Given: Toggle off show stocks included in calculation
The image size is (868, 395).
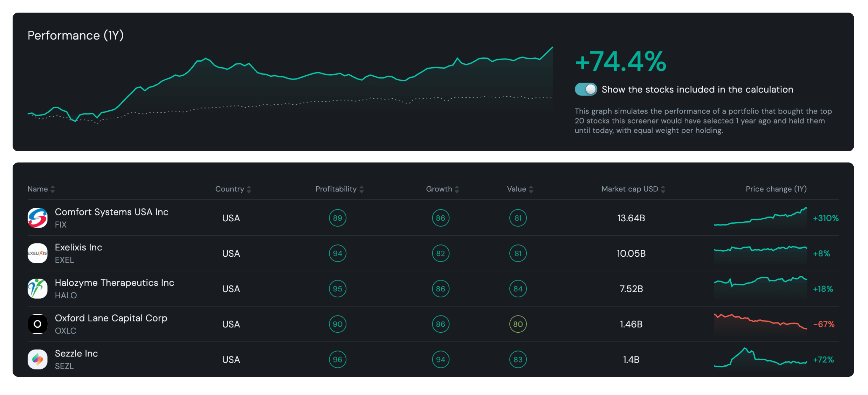Looking at the screenshot, I should [586, 89].
